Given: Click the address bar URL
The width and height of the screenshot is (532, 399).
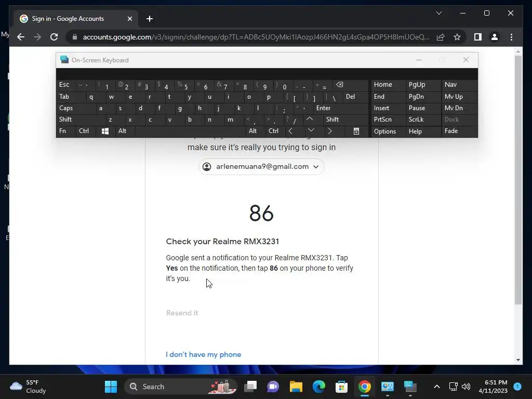Looking at the screenshot, I should pyautogui.click(x=256, y=37).
